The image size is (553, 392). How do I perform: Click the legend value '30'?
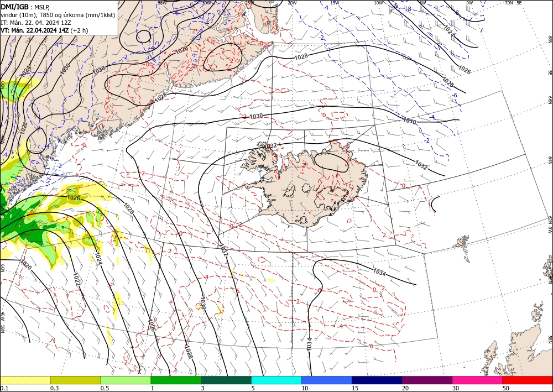pos(456,388)
